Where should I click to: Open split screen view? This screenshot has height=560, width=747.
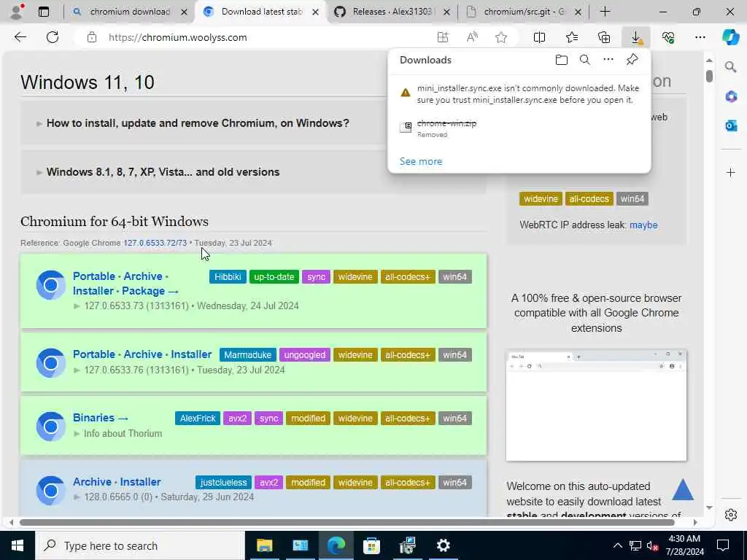pyautogui.click(x=539, y=37)
